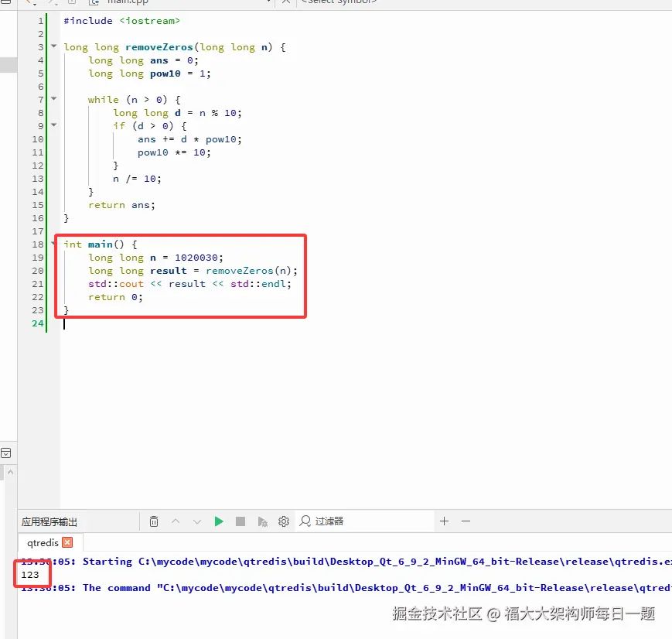This screenshot has height=639, width=672.
Task: Stop the running program with the gray square button
Action: point(240,521)
